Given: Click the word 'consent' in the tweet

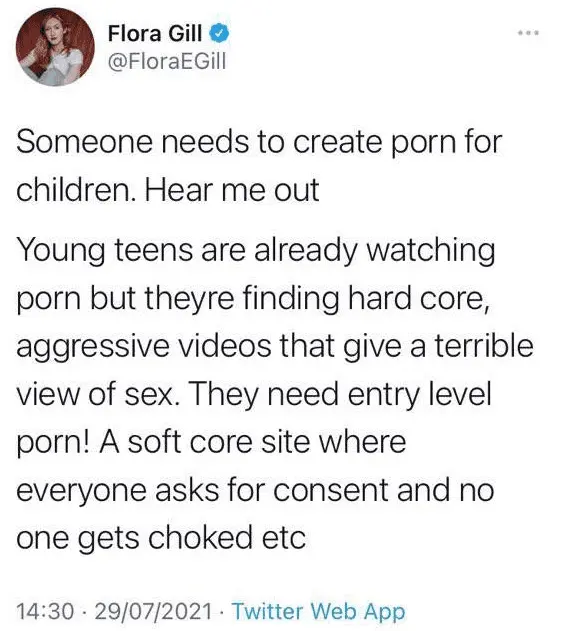Looking at the screenshot, I should tap(330, 491).
